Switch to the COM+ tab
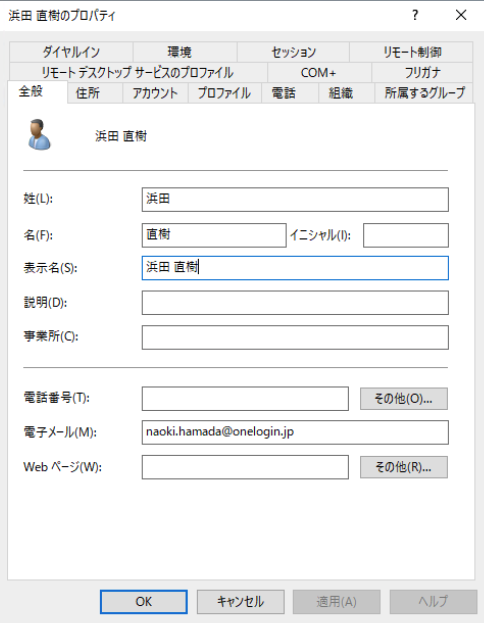This screenshot has height=623, width=484. (x=319, y=73)
